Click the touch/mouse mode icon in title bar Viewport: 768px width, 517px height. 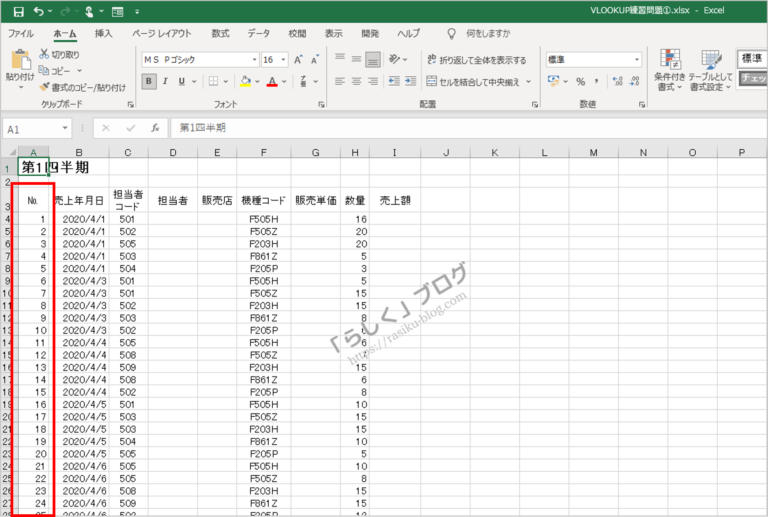coord(89,11)
